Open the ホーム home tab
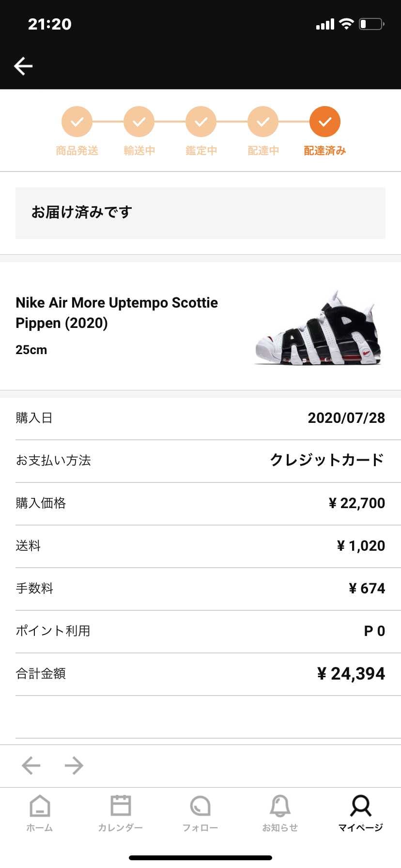Viewport: 401px width, 868px height. (x=40, y=813)
